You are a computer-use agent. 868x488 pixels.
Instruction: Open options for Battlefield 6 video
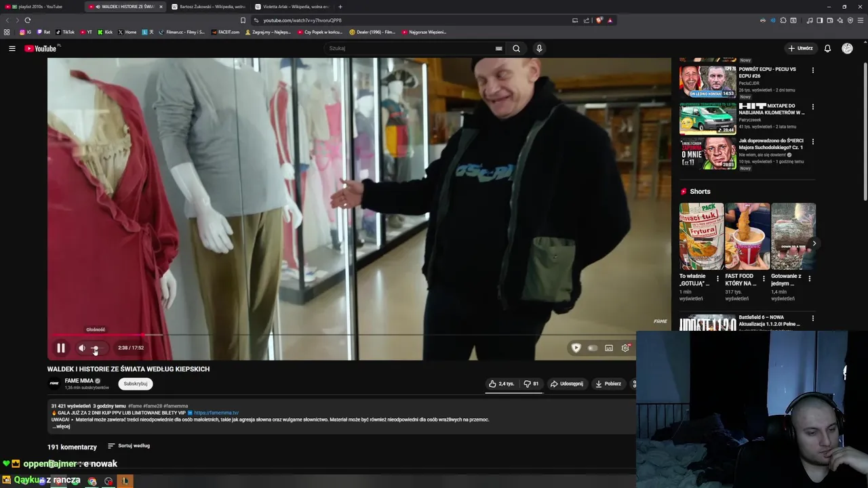[x=813, y=318]
